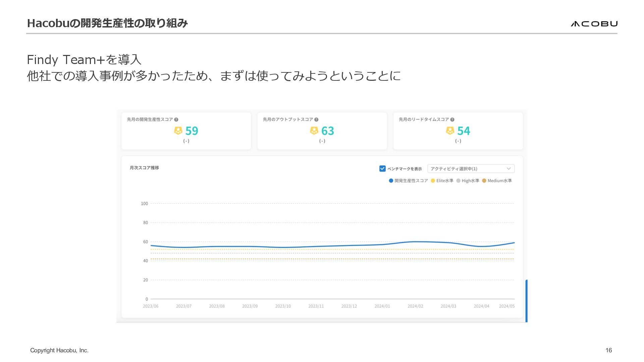Click the 先月のリードタイムスコア card value 54

point(464,131)
